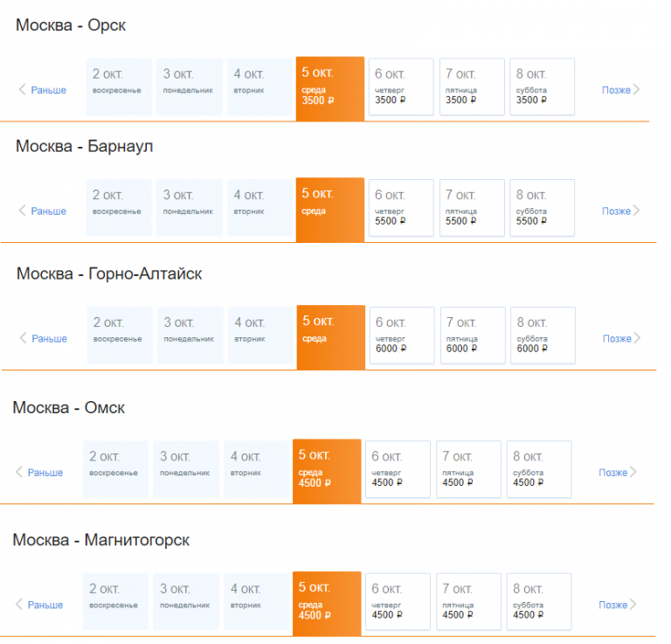Pick 5 окт. среда at 4500 ₽ for Омск
Screen dimensions: 671x644
click(327, 471)
